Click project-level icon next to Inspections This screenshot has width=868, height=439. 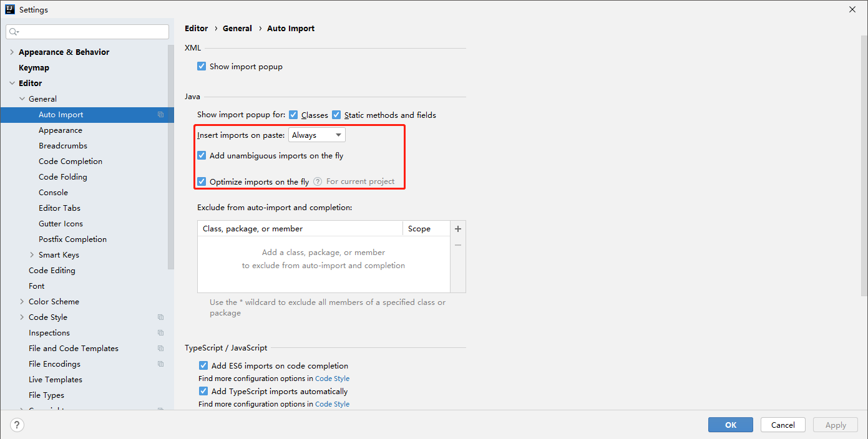coord(160,333)
